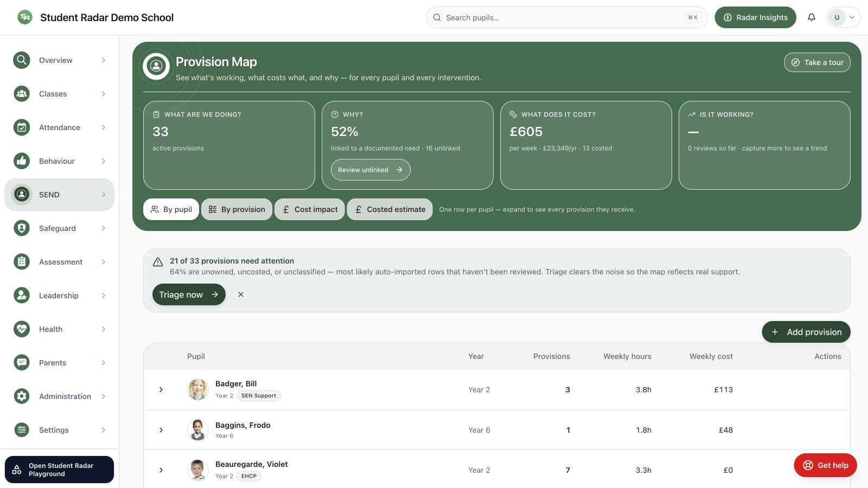The image size is (868, 488).
Task: Switch to the By provision view
Action: pos(237,209)
